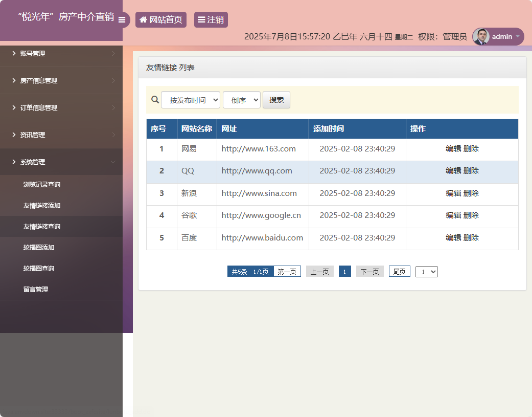Click the admin avatar picture

tap(482, 36)
